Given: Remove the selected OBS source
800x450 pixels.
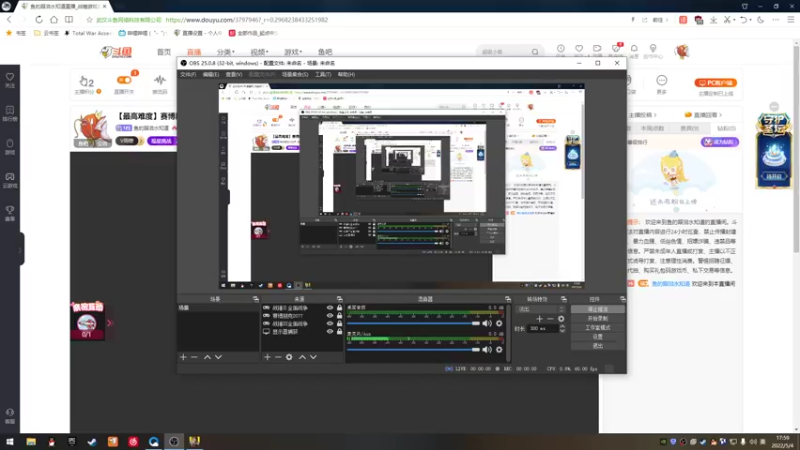Looking at the screenshot, I should pyautogui.click(x=278, y=357).
